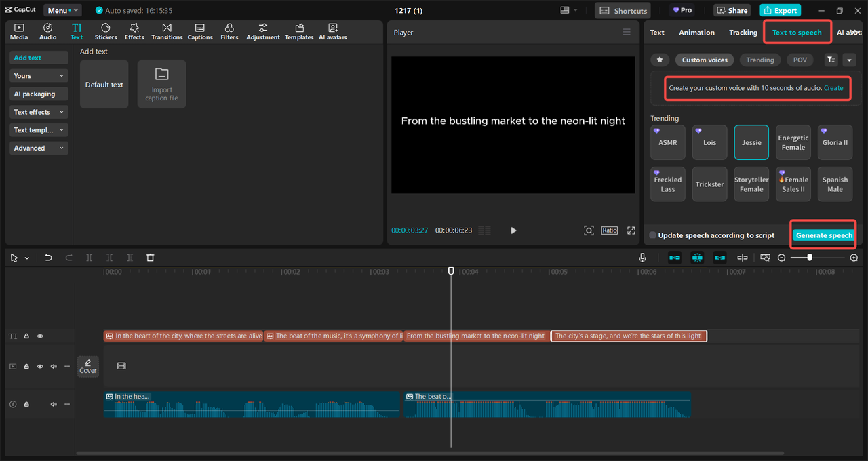This screenshot has height=461, width=868.
Task: Open the Audio panel
Action: click(48, 31)
